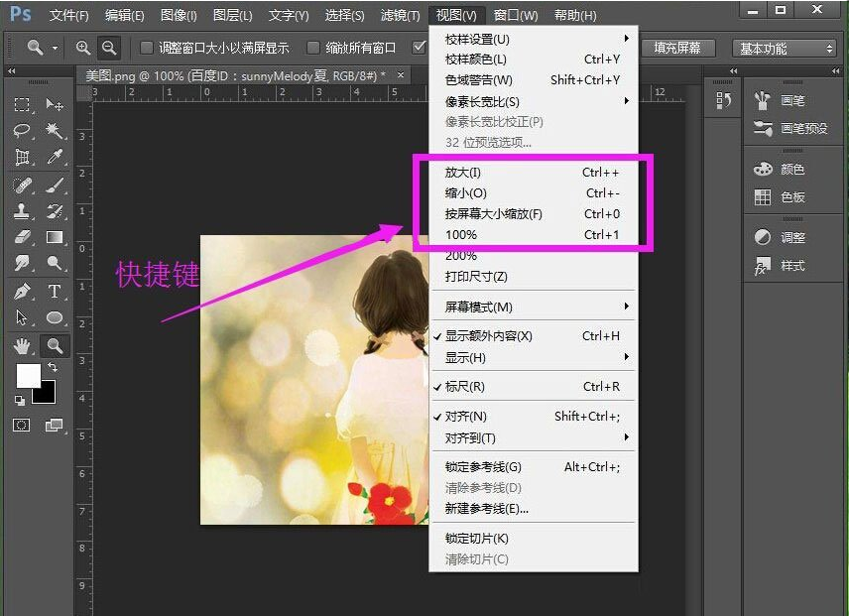Select the Pen tool
The height and width of the screenshot is (616, 849).
[x=22, y=292]
